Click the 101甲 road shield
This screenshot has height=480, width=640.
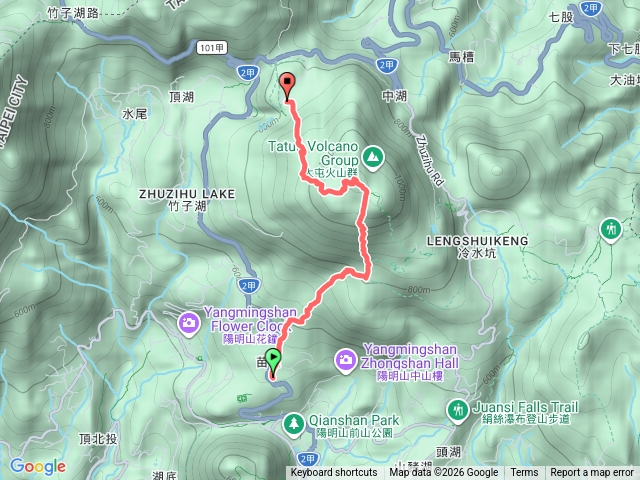coord(211,48)
